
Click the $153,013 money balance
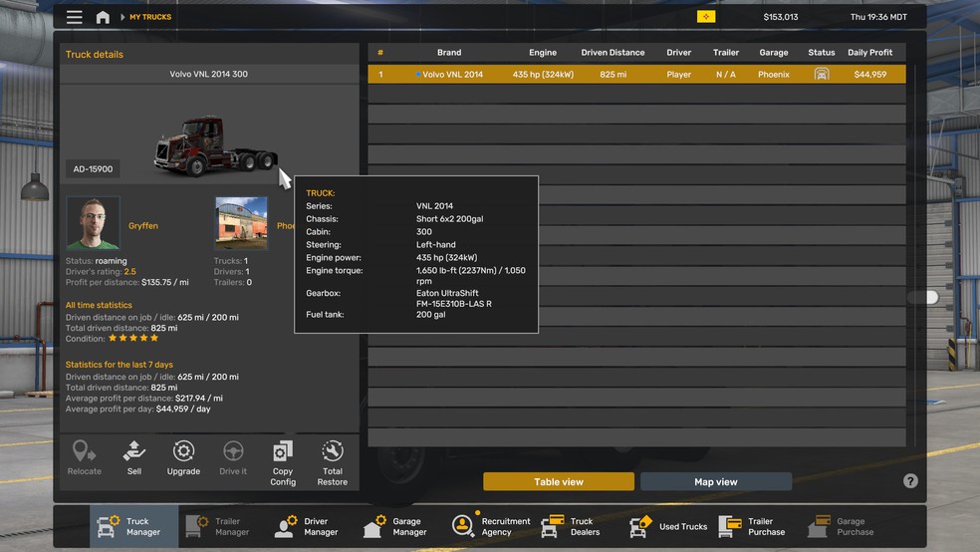(781, 17)
